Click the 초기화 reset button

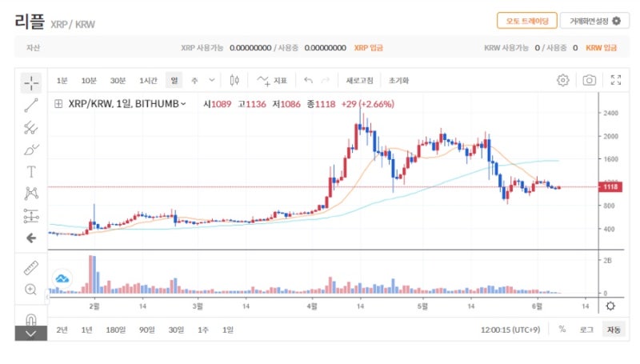click(x=398, y=80)
